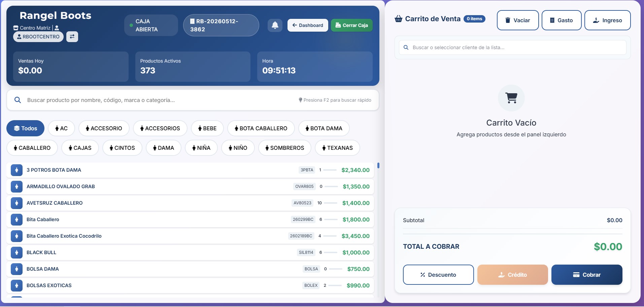Click the Ventas Hoy card
The image size is (644, 307).
click(71, 67)
